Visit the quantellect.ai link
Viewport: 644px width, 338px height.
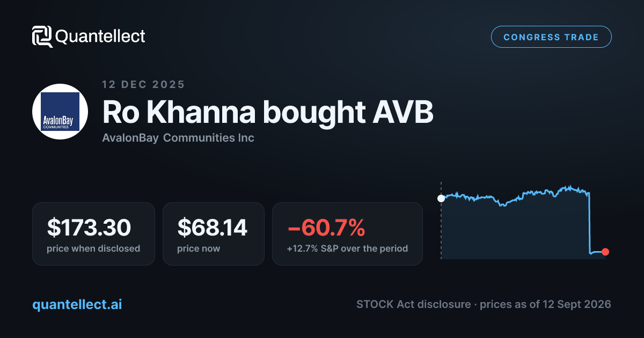click(x=77, y=304)
